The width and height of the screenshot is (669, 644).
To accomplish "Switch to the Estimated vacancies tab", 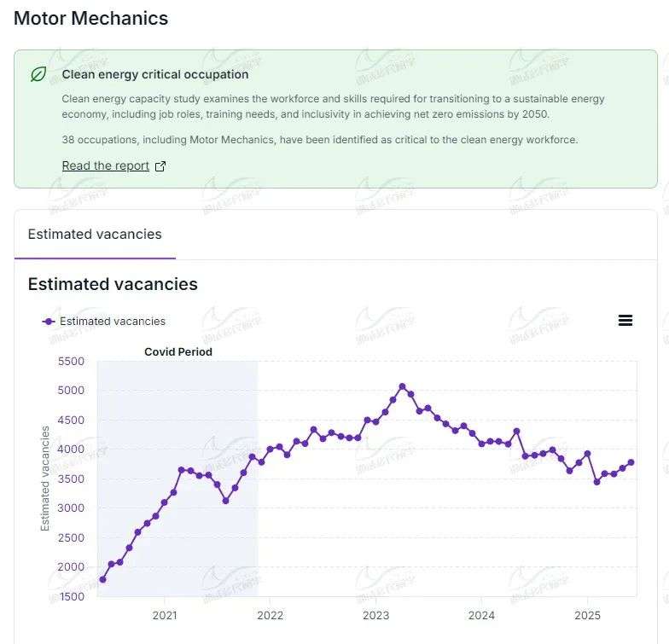I will tap(95, 235).
